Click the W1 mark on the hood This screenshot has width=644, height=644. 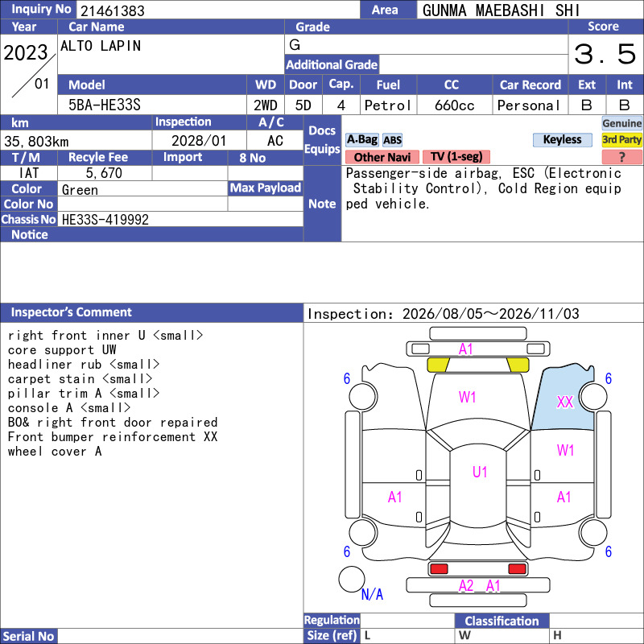tap(467, 397)
